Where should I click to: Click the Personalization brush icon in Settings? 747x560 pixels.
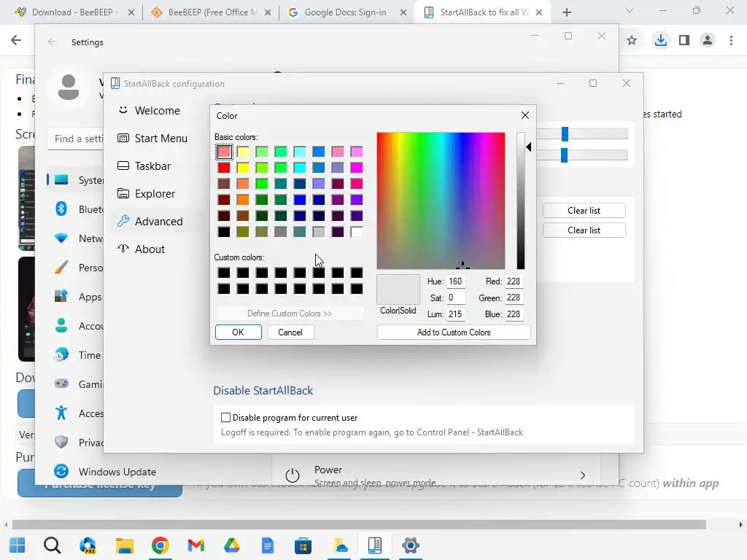tap(61, 267)
